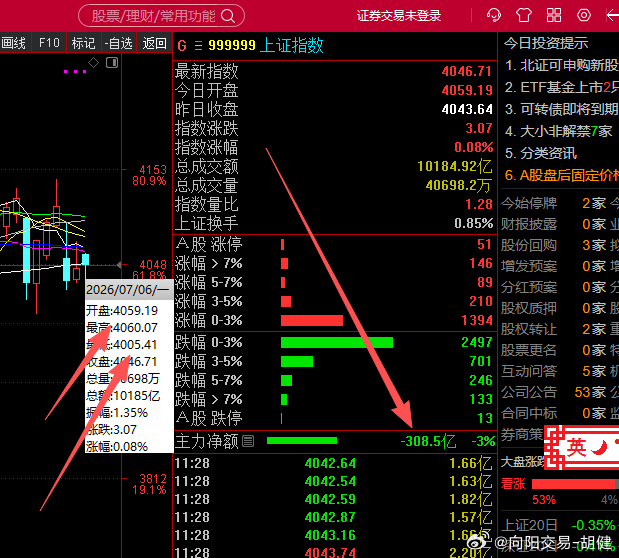619x558 pixels.
Task: Click the search magnifier icon
Action: point(228,16)
